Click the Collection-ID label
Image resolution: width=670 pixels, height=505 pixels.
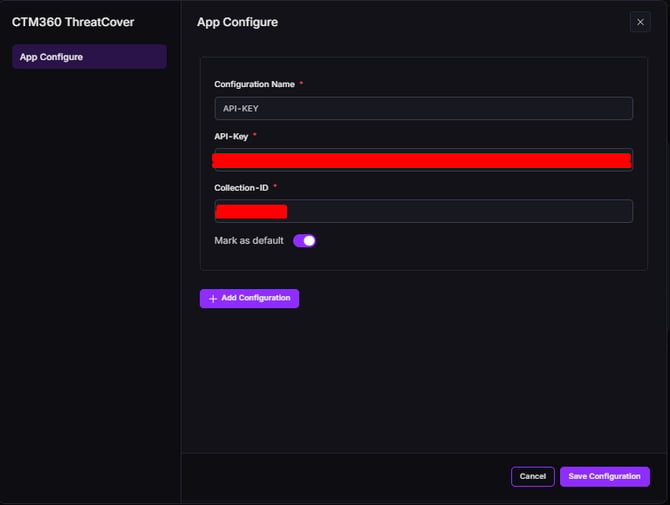click(241, 188)
